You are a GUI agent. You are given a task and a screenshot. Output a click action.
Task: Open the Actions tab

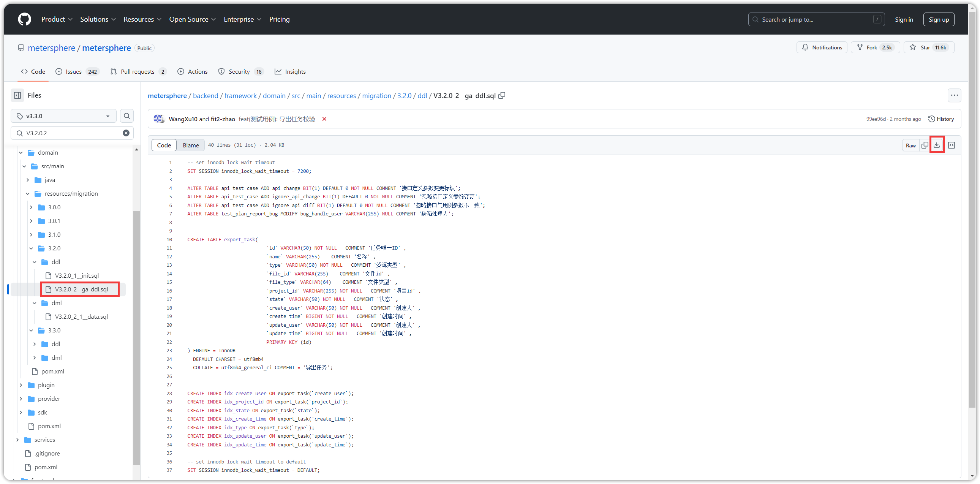(x=193, y=71)
